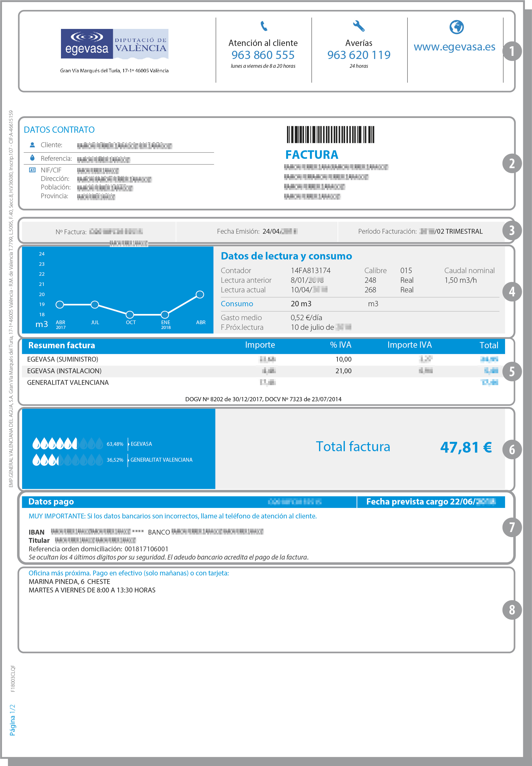Click the Titular label
This screenshot has height=766, width=532.
click(x=39, y=540)
